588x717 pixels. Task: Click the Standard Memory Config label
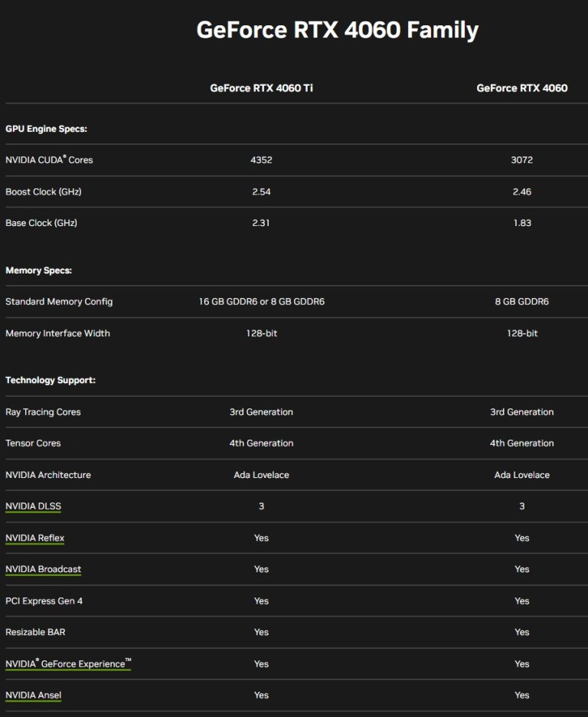click(x=59, y=301)
